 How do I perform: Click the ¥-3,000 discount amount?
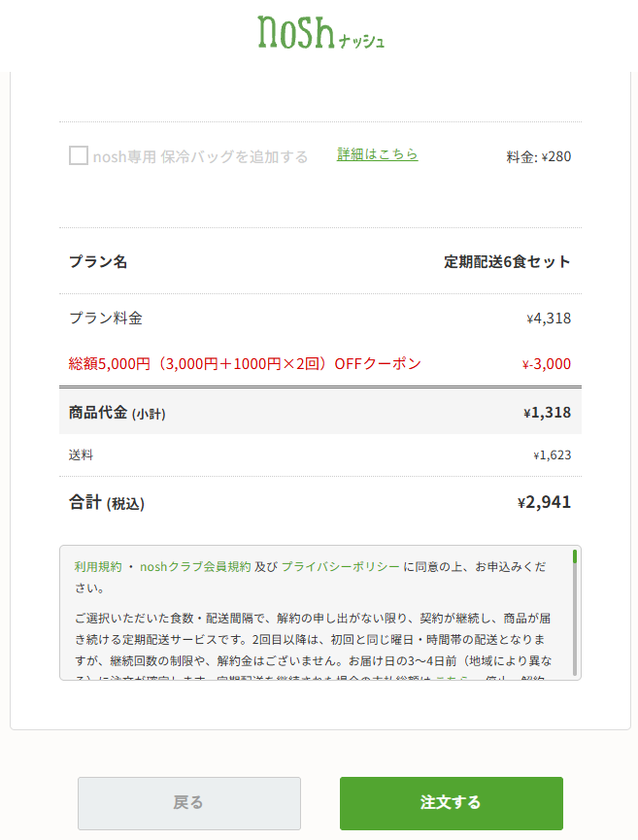point(547,364)
